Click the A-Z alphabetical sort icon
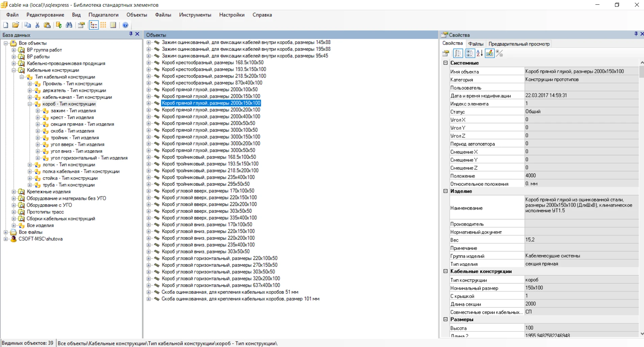The width and height of the screenshot is (644, 347). 479,53
